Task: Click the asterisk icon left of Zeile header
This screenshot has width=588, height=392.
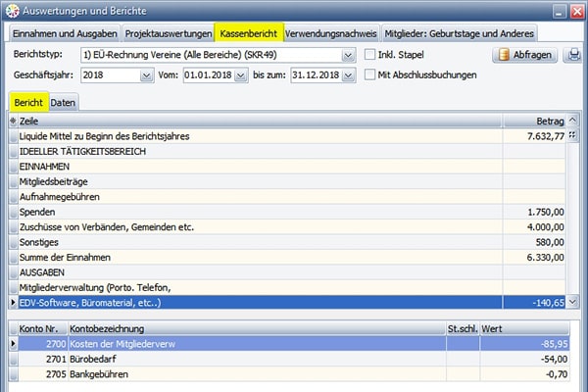Action: (13, 121)
